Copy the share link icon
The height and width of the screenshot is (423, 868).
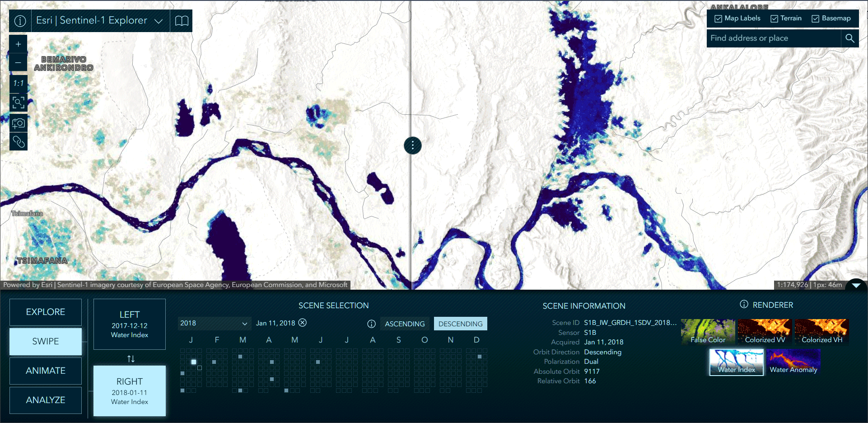pos(18,142)
